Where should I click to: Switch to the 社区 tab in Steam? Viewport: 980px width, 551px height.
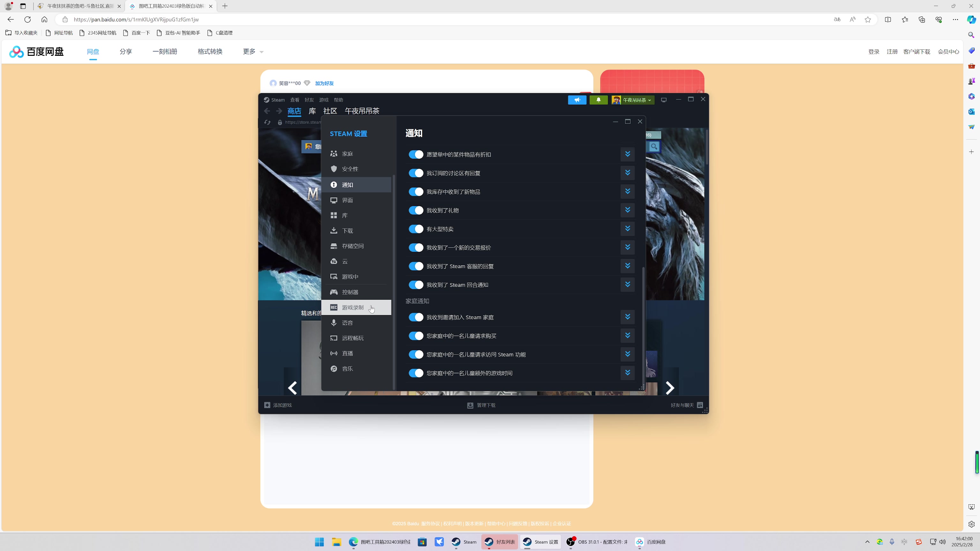point(330,111)
